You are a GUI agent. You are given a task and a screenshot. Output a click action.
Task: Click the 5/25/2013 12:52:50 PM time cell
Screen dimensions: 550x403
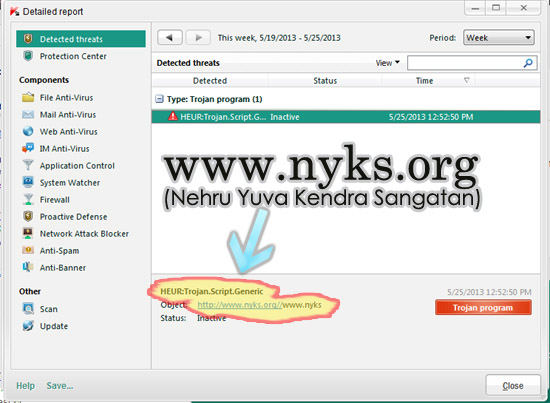click(431, 117)
